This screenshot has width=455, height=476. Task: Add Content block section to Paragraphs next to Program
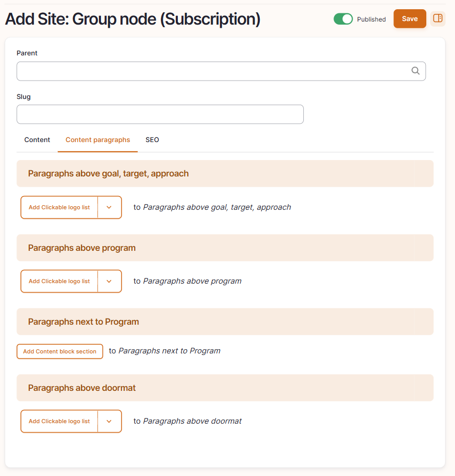(x=60, y=351)
